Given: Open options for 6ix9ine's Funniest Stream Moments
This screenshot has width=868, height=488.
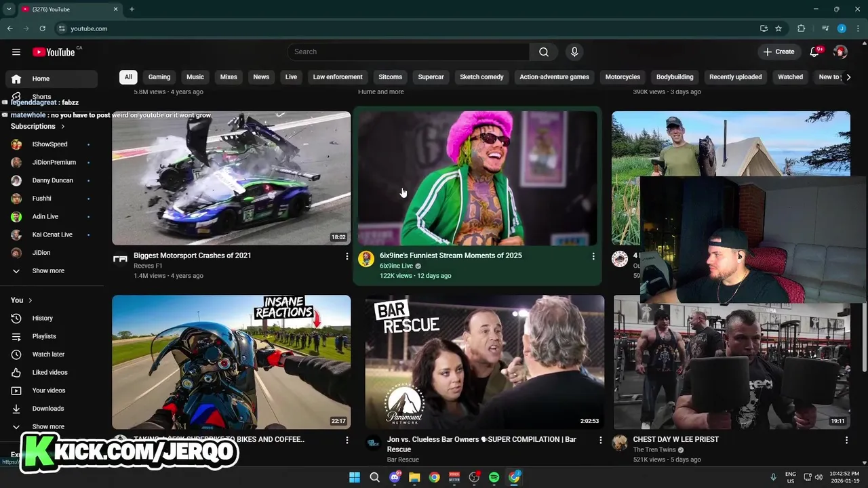Looking at the screenshot, I should coord(593,257).
